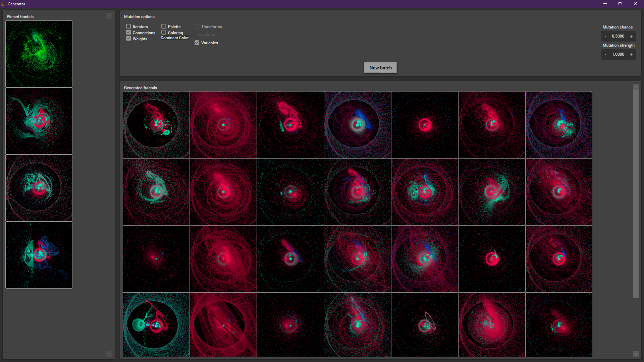Click generated fractals scroll up arrow
Image resolution: width=644 pixels, height=362 pixels.
[x=636, y=87]
